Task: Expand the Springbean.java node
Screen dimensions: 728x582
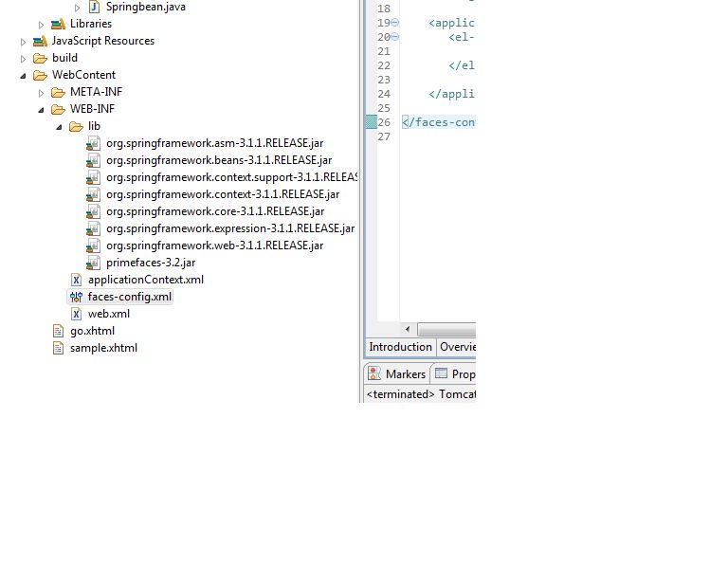Action: click(77, 8)
